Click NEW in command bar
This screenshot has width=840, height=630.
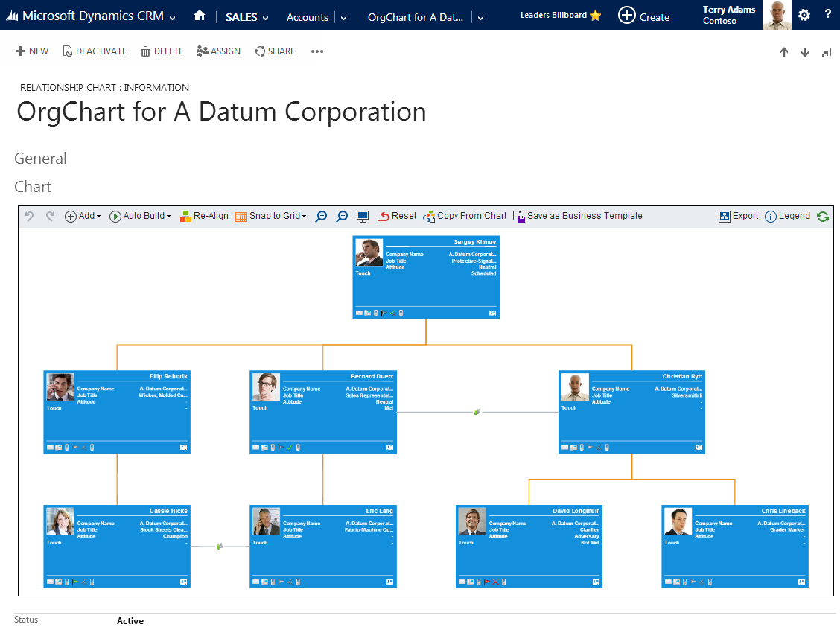click(x=31, y=51)
